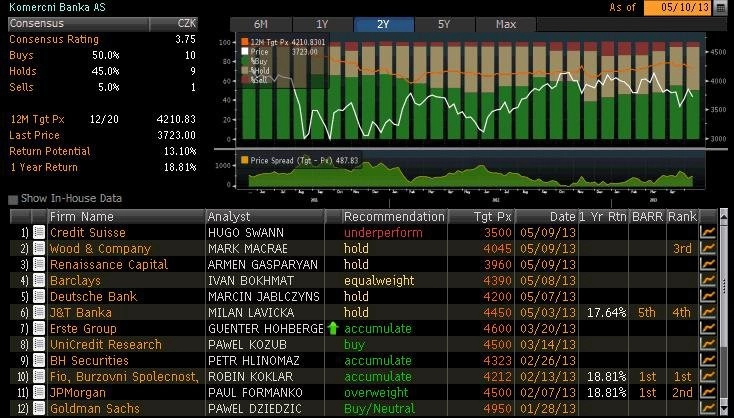734x418 pixels.
Task: Select the underperform recommendation cell
Action: tap(383, 232)
